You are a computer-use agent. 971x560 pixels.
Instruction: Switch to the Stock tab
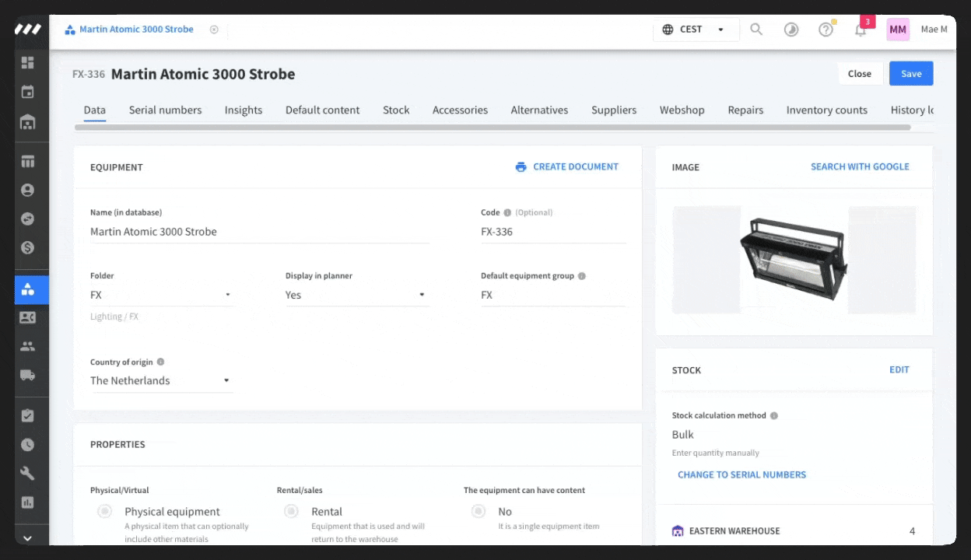[396, 110]
